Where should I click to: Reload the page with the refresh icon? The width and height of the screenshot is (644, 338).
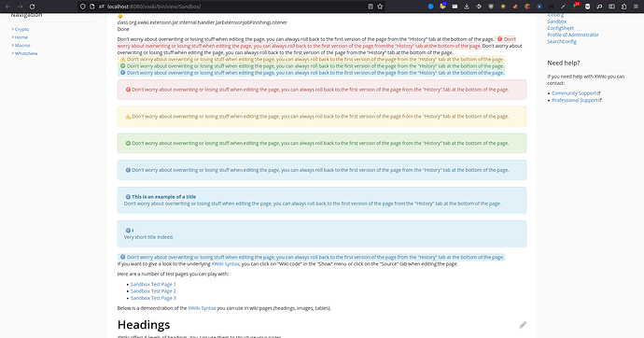[32, 7]
